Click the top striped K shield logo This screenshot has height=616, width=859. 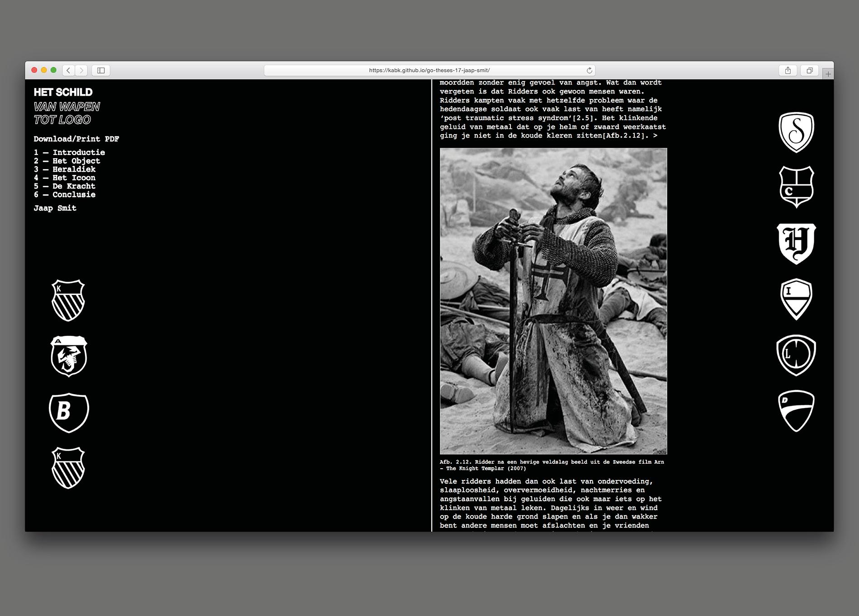pyautogui.click(x=68, y=301)
